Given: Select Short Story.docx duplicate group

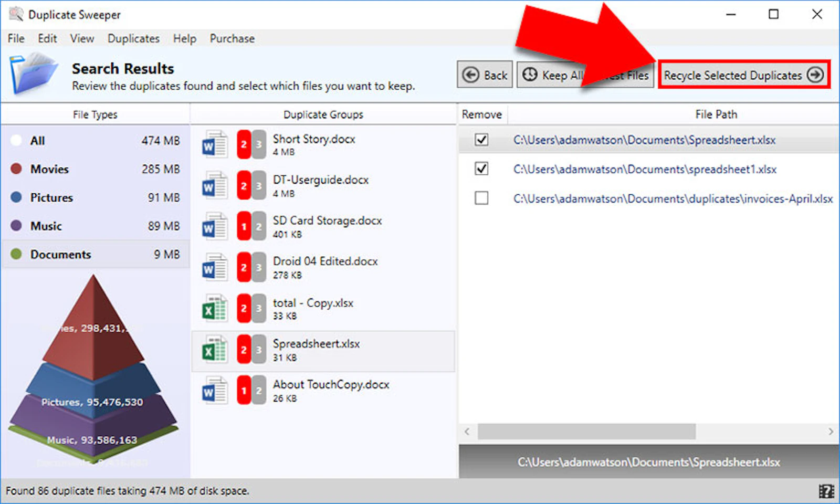Looking at the screenshot, I should [323, 144].
